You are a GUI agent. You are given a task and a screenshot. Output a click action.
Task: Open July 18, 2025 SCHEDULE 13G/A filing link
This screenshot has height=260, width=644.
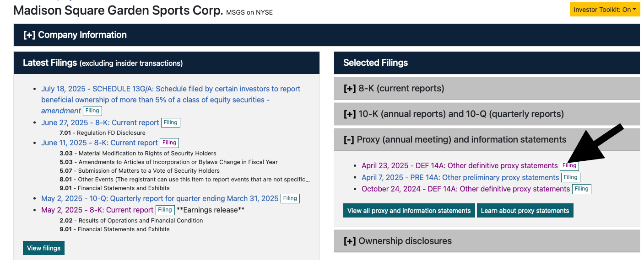coord(171,100)
